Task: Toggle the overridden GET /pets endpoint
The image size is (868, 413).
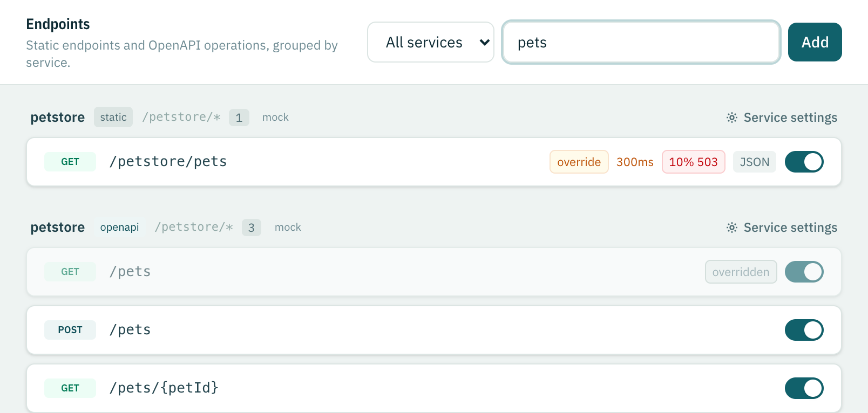Action: pos(804,272)
